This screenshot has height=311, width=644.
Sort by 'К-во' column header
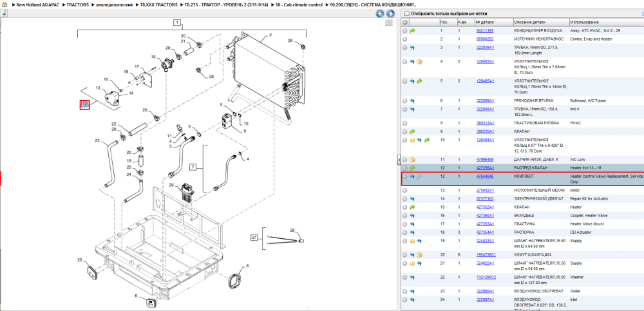(466, 22)
